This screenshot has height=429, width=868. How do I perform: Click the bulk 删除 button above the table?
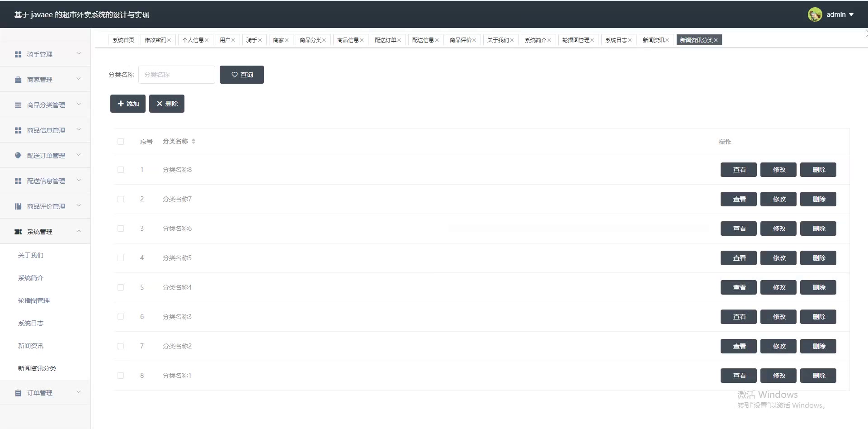coord(167,104)
